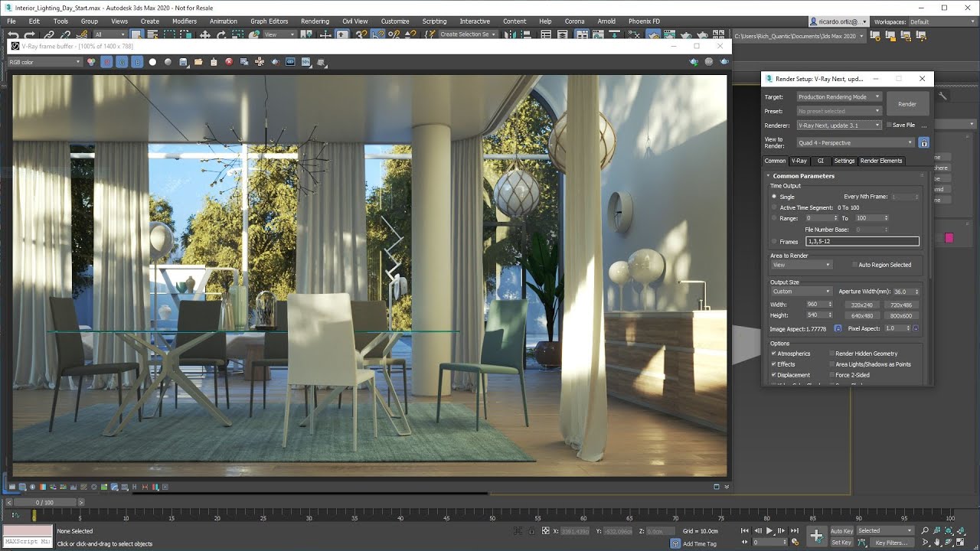Viewport: 980px width, 551px height.
Task: Activate the Select and Move tool
Action: point(204,34)
